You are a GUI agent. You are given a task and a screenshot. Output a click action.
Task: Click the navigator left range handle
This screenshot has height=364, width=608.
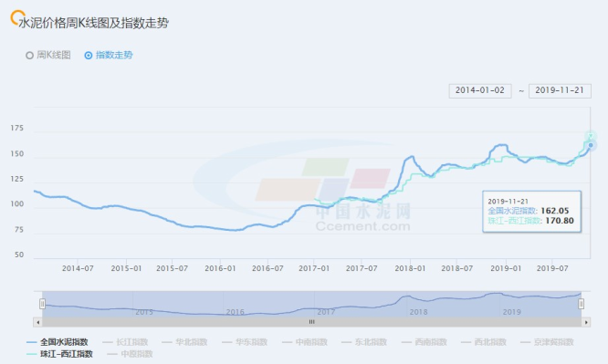coord(42,304)
